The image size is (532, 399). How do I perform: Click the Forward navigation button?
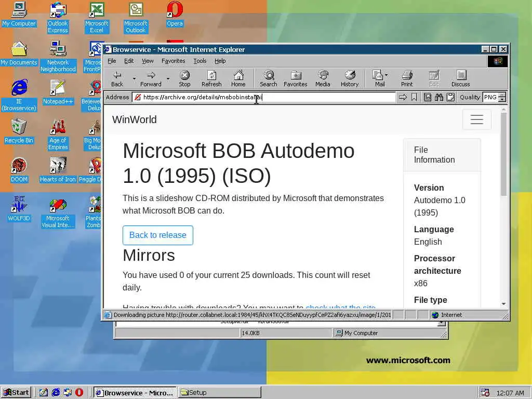pos(151,79)
